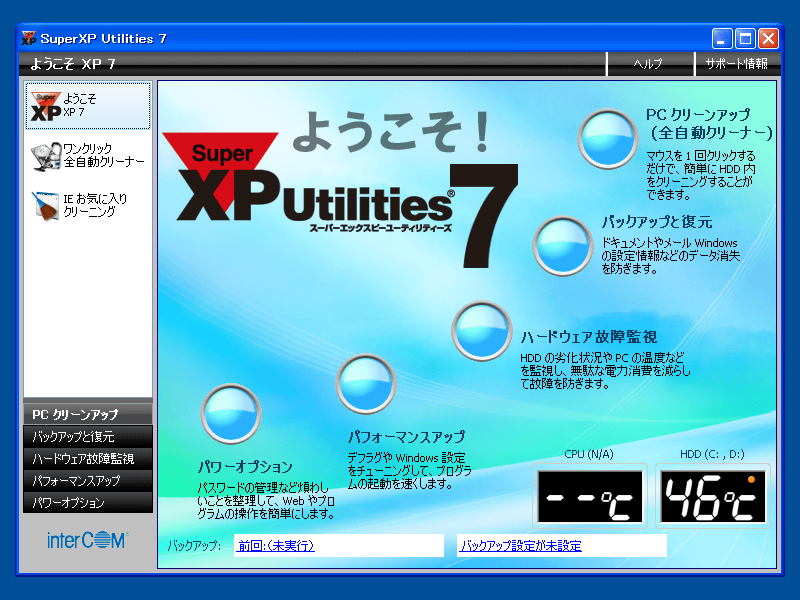Open ワンクリック全自動クリーナー sidebar icon
The image size is (800, 600).
point(46,156)
